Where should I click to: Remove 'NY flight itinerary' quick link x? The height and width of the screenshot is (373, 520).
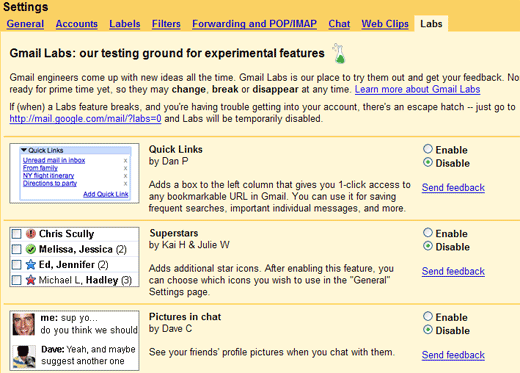(125, 176)
